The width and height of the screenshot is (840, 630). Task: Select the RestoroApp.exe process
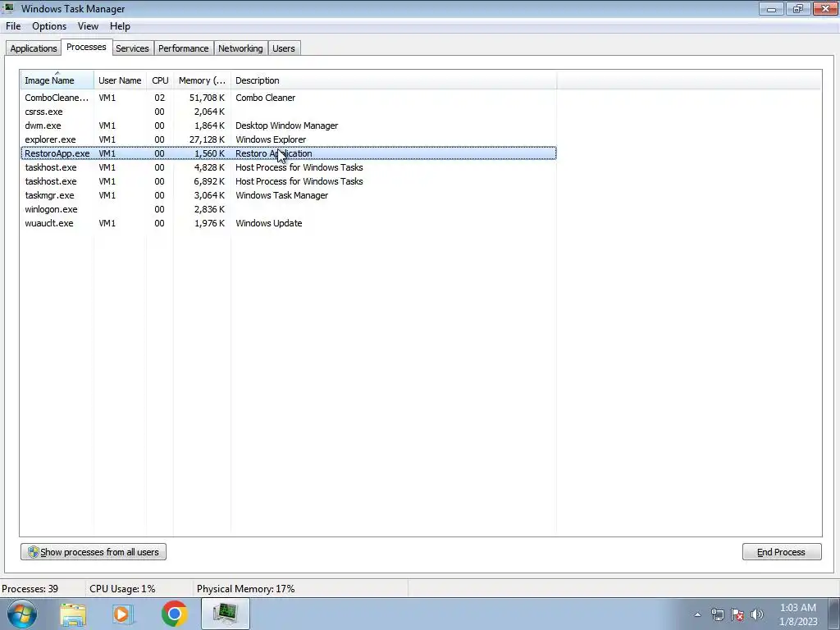pyautogui.click(x=289, y=153)
